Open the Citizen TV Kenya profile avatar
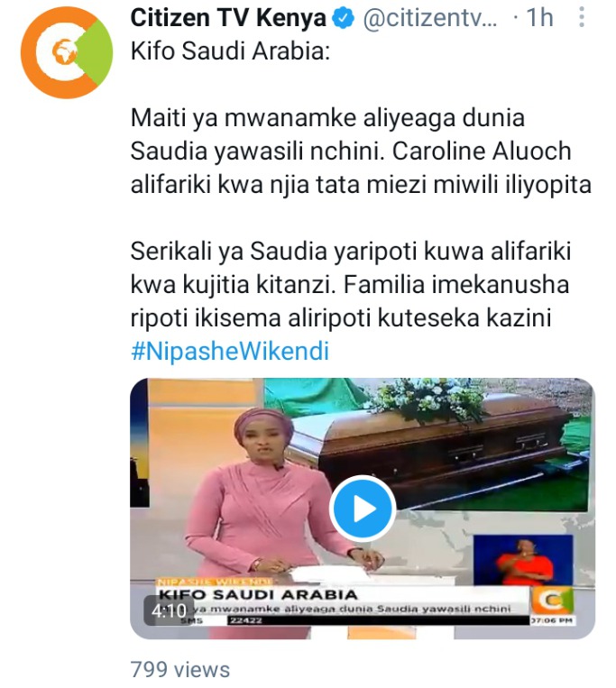The width and height of the screenshot is (616, 688). [x=66, y=52]
